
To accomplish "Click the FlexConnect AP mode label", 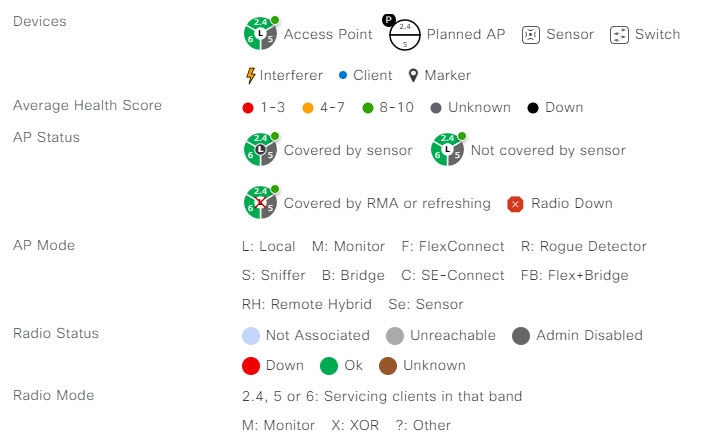I will (x=453, y=247).
